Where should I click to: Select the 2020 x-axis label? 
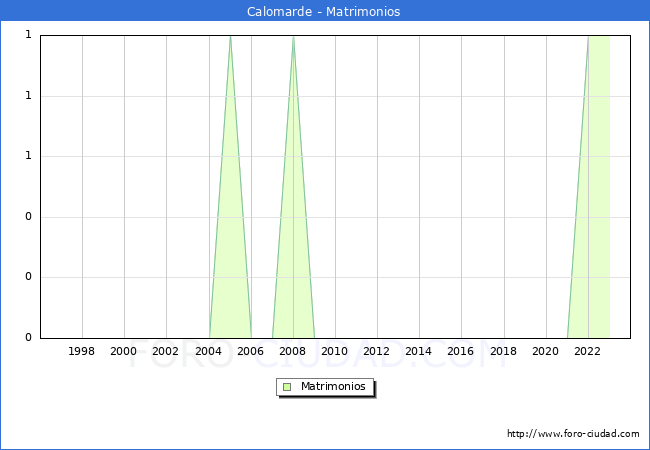pos(546,351)
